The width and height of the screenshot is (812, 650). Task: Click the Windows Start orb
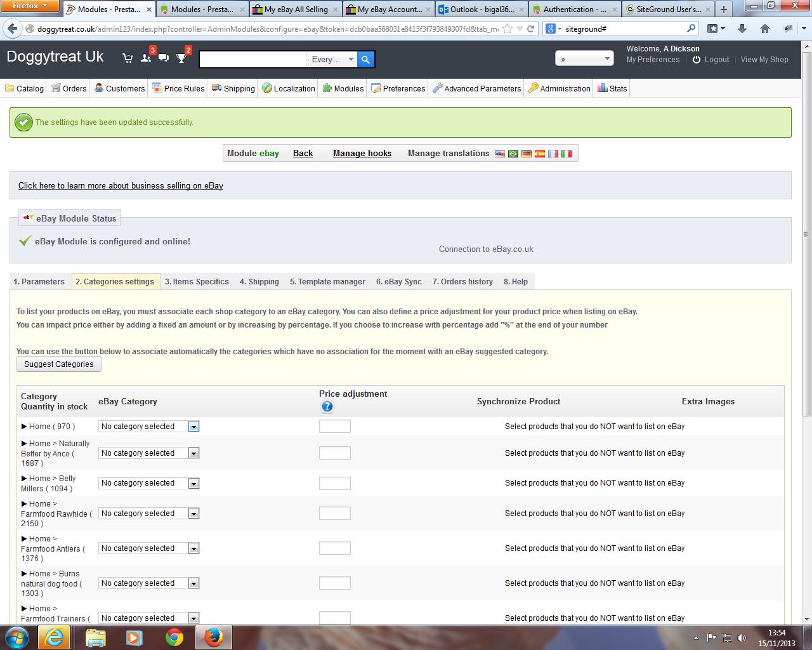[x=16, y=637]
